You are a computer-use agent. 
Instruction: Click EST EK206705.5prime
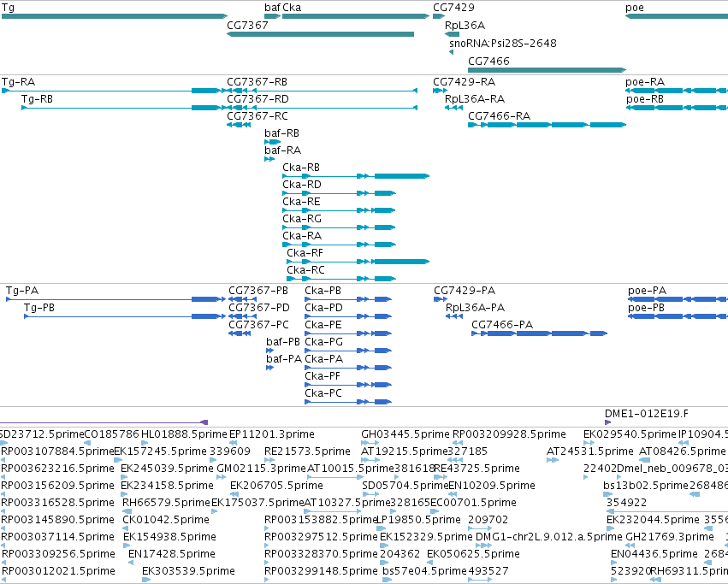(276, 486)
